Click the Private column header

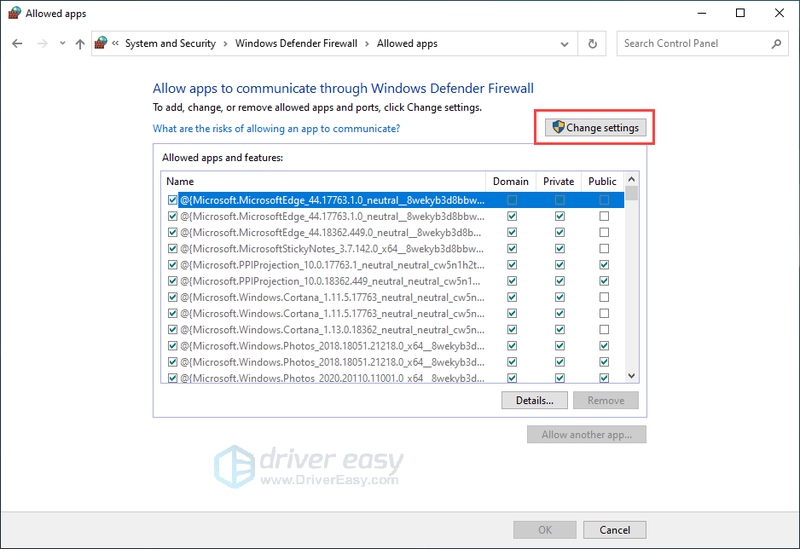(x=559, y=181)
